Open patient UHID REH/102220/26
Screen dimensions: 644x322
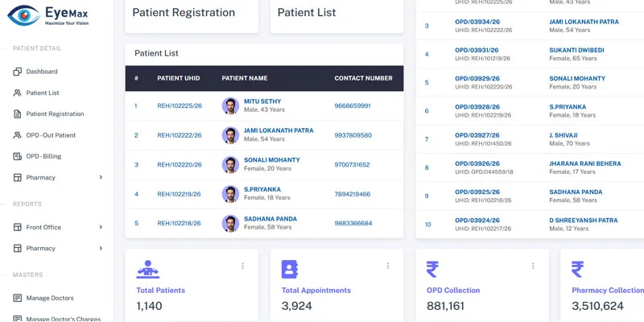click(180, 165)
